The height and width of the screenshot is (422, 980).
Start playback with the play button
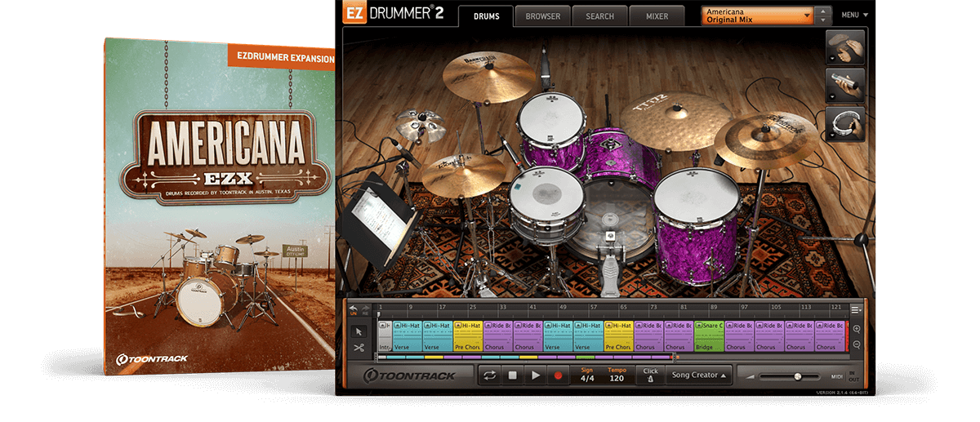(x=536, y=375)
